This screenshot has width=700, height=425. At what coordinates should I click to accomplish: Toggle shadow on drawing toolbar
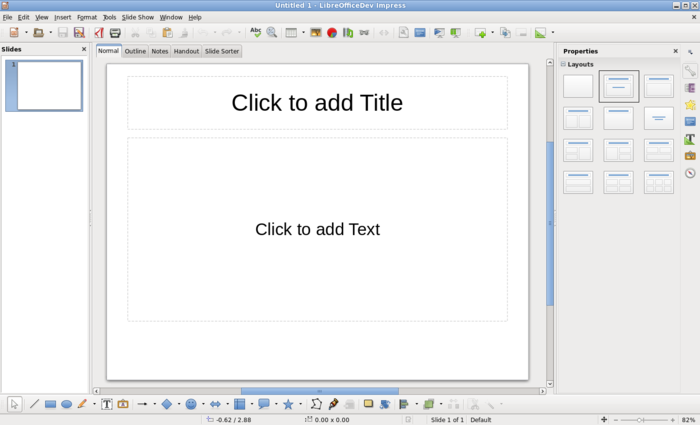[368, 404]
